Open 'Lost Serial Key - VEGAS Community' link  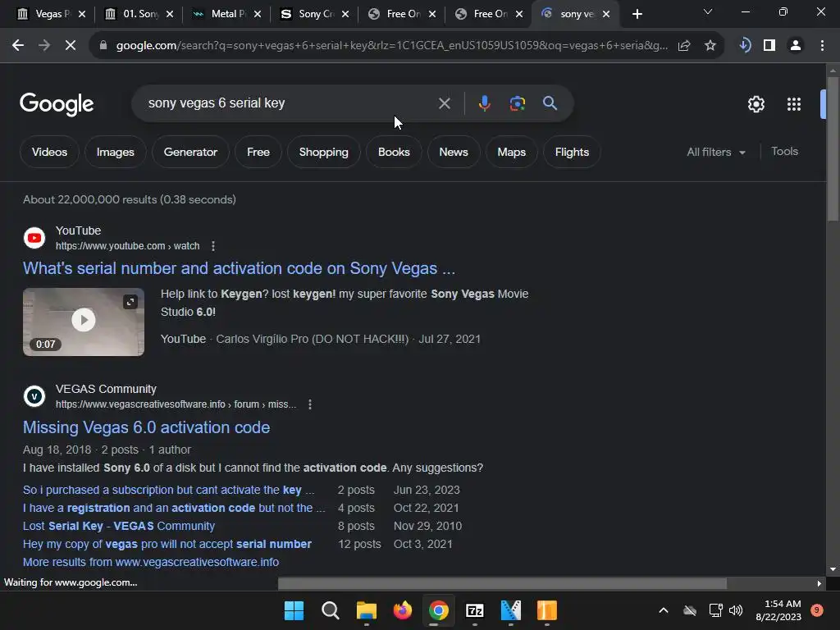119,526
